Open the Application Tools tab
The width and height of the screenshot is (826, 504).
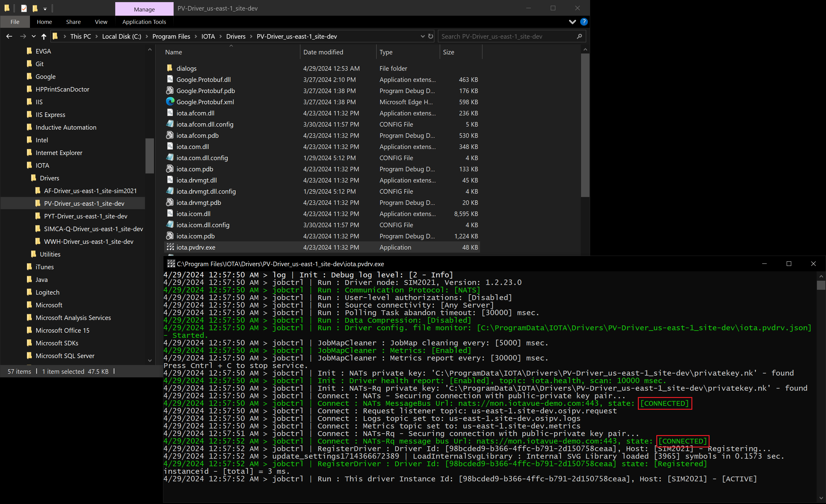coord(144,22)
